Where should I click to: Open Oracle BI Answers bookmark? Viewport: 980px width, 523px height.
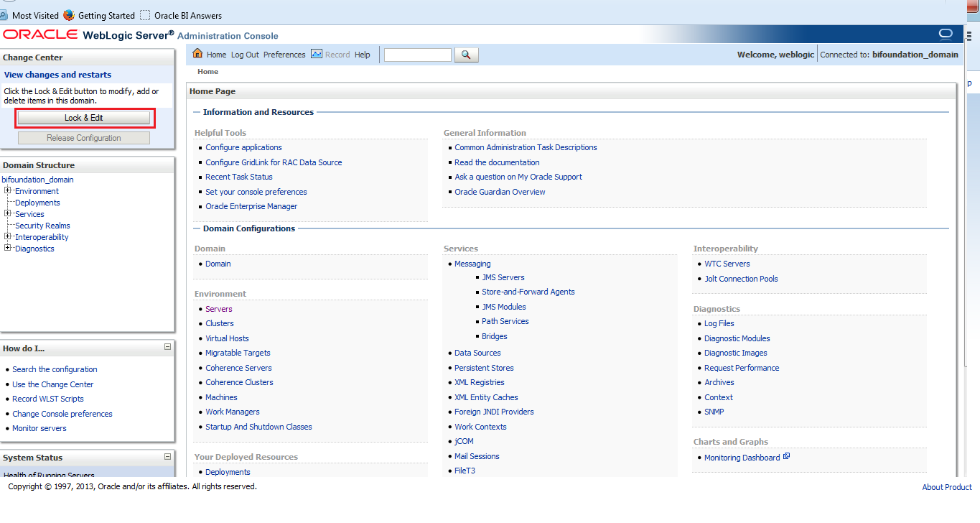188,15
